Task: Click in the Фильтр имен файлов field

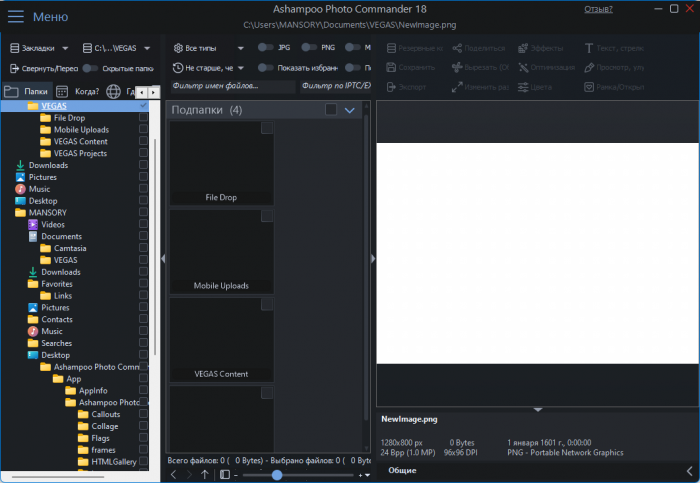Action: pyautogui.click(x=233, y=86)
